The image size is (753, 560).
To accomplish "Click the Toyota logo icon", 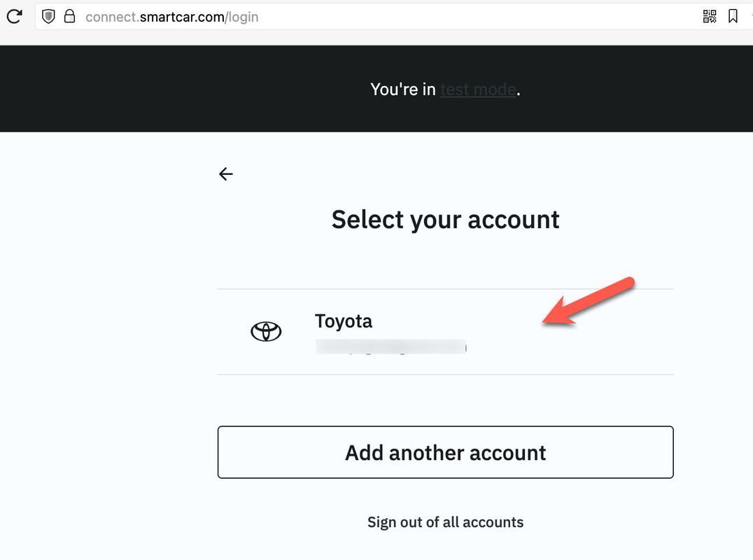I will tap(266, 331).
